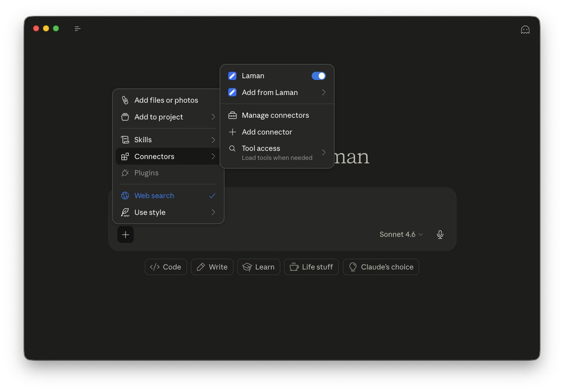Open Manage connectors
The width and height of the screenshot is (564, 392).
click(277, 115)
